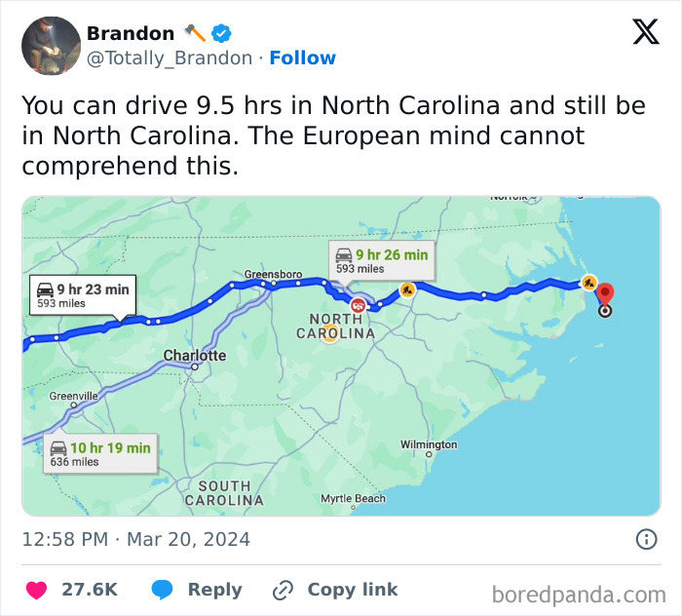
Task: Click the Brandon display name
Action: tap(131, 33)
